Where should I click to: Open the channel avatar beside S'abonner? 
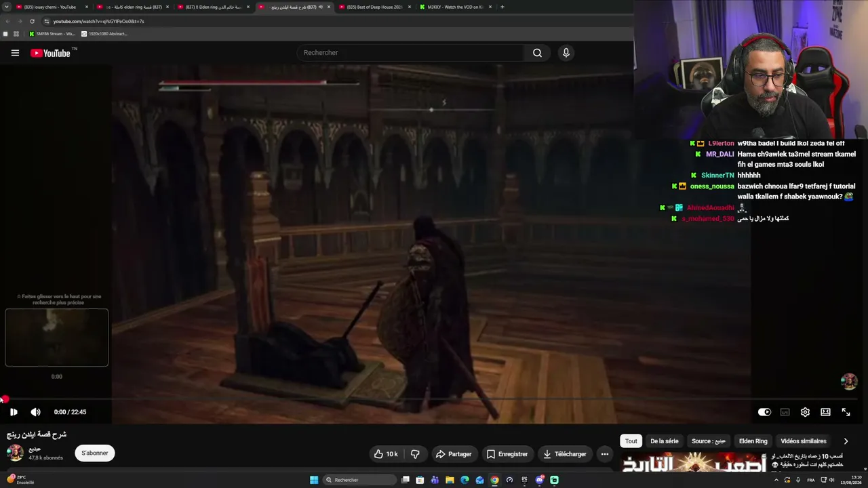coord(15,453)
